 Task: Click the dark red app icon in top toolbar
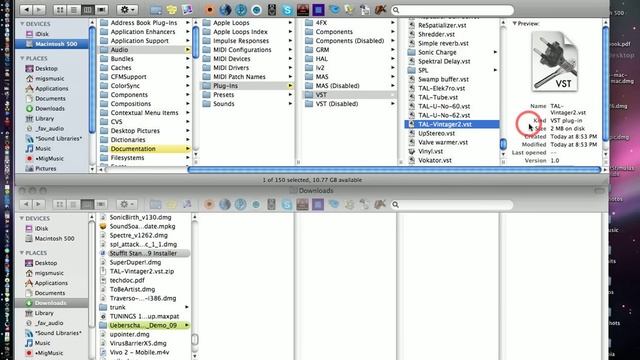(x=303, y=10)
